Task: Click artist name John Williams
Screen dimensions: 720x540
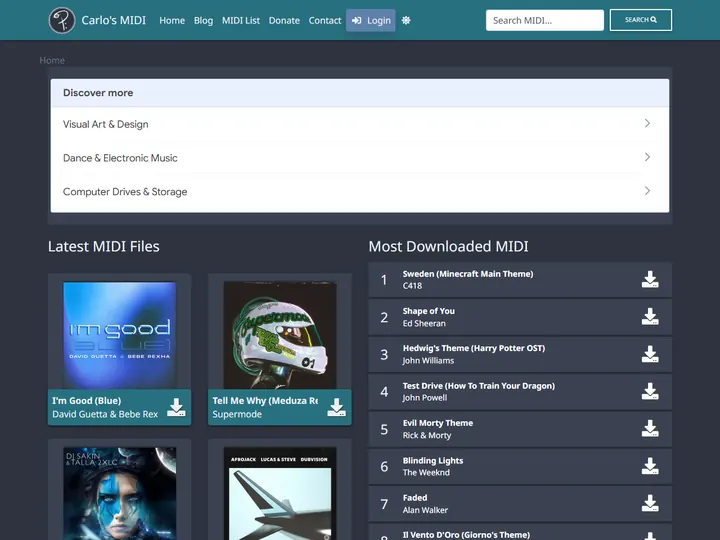Action: 428,360
